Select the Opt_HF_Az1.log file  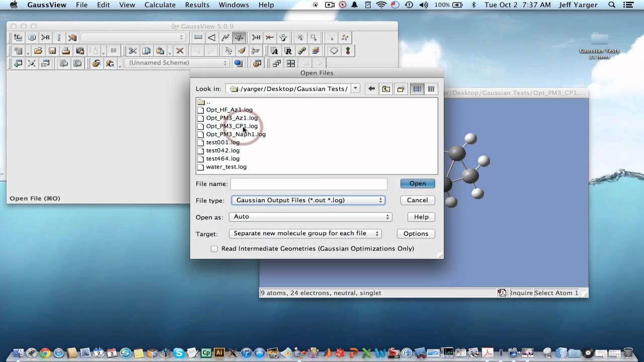click(229, 110)
